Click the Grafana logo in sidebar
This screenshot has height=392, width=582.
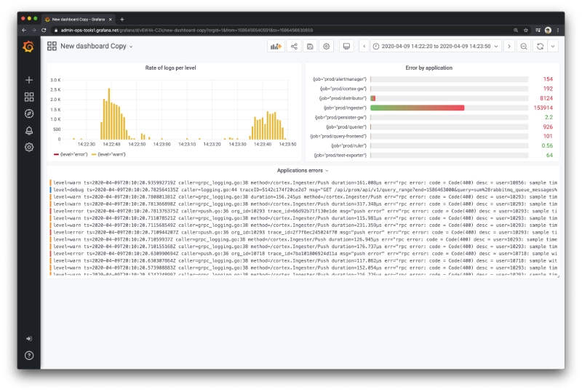coord(28,47)
